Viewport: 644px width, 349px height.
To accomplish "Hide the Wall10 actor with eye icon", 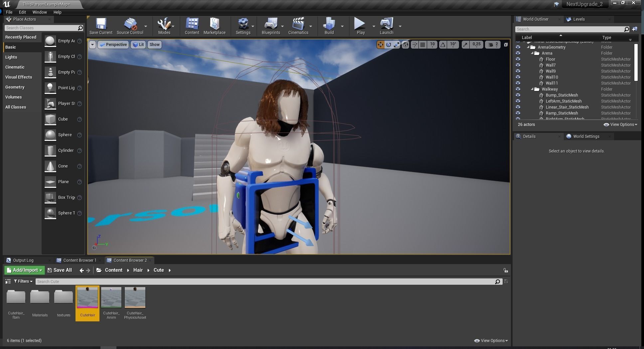I will pos(518,77).
